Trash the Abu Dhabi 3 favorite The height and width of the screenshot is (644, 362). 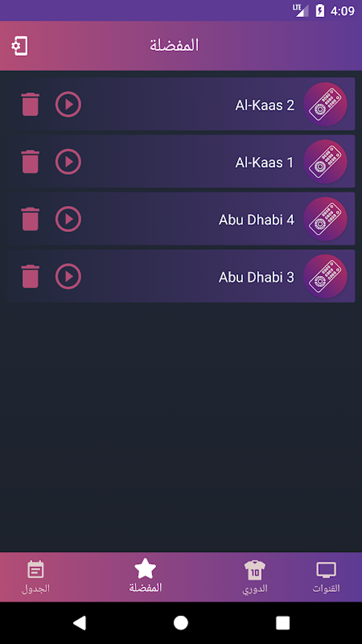coord(30,276)
